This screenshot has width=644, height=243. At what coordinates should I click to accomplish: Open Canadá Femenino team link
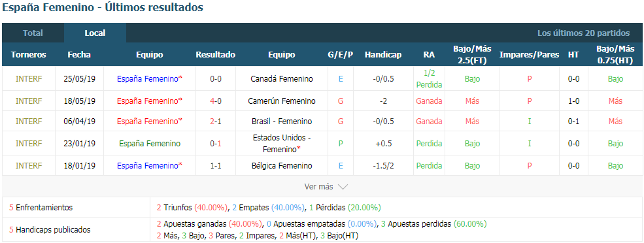coord(282,79)
